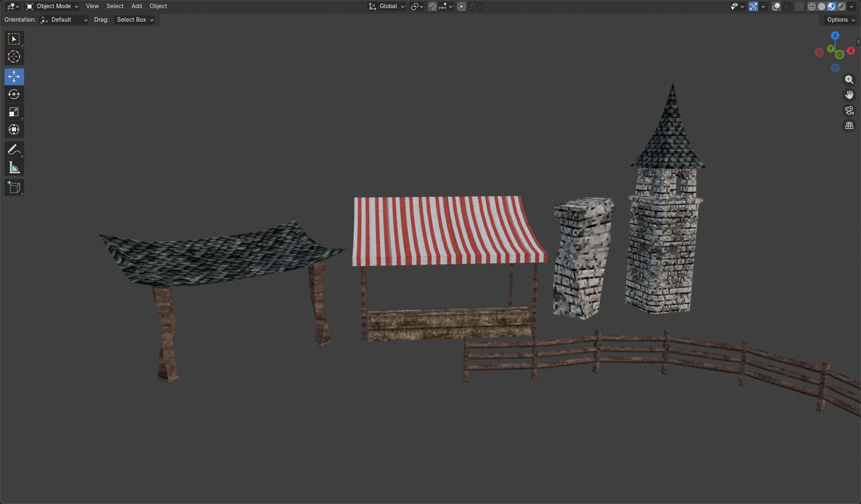Toggle proportional editing
The image size is (861, 504).
(461, 6)
